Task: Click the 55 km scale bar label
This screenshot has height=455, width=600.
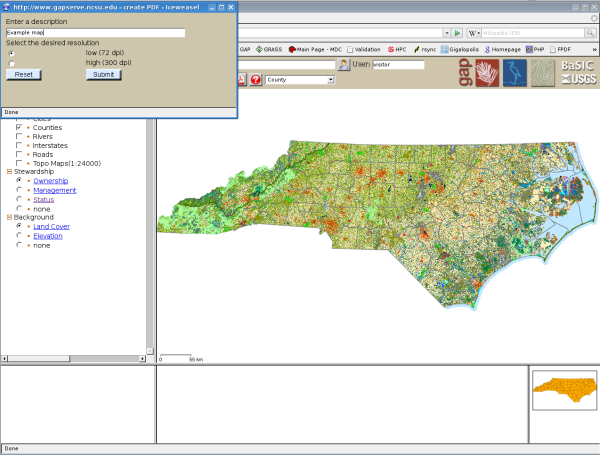Action: click(x=196, y=360)
